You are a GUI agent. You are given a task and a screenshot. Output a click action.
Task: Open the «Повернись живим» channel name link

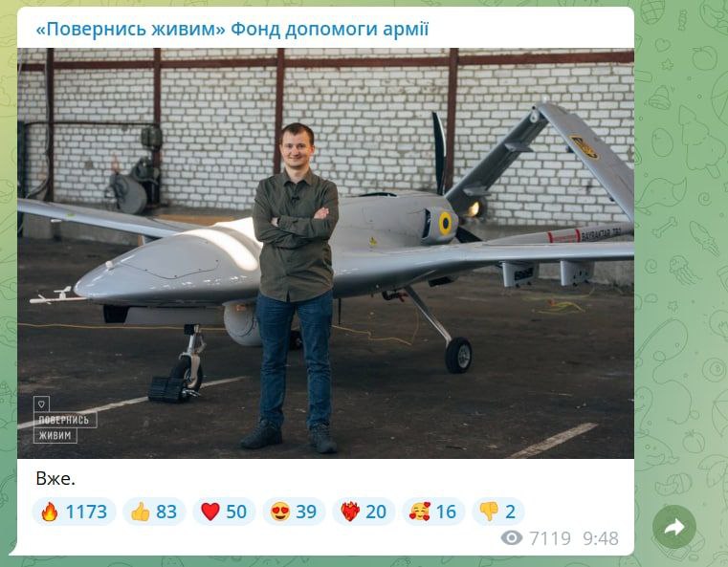click(232, 29)
